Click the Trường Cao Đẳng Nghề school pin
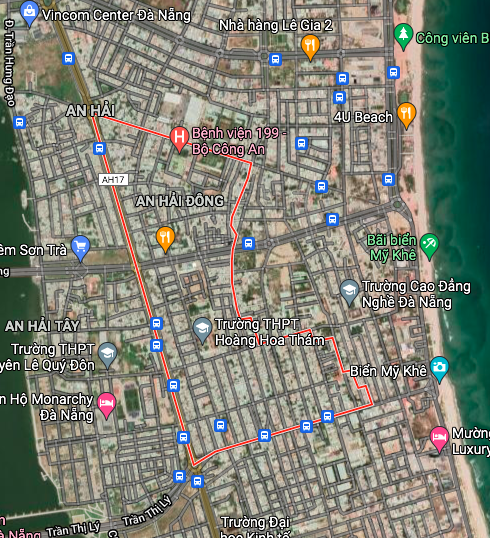The width and height of the screenshot is (490, 538). click(349, 292)
